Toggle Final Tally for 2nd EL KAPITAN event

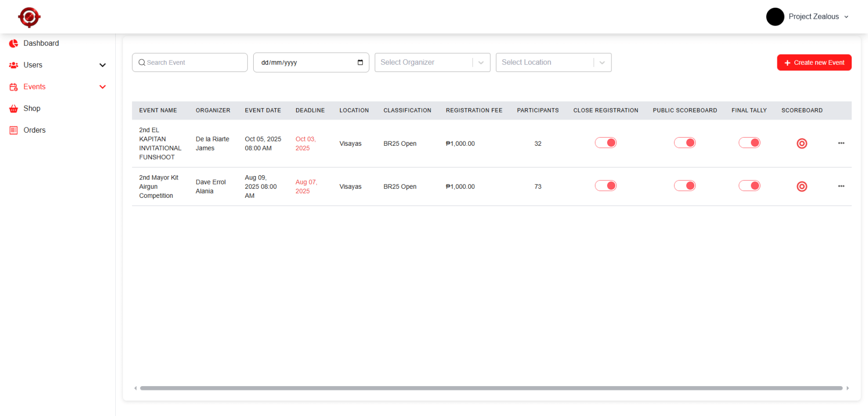tap(749, 143)
